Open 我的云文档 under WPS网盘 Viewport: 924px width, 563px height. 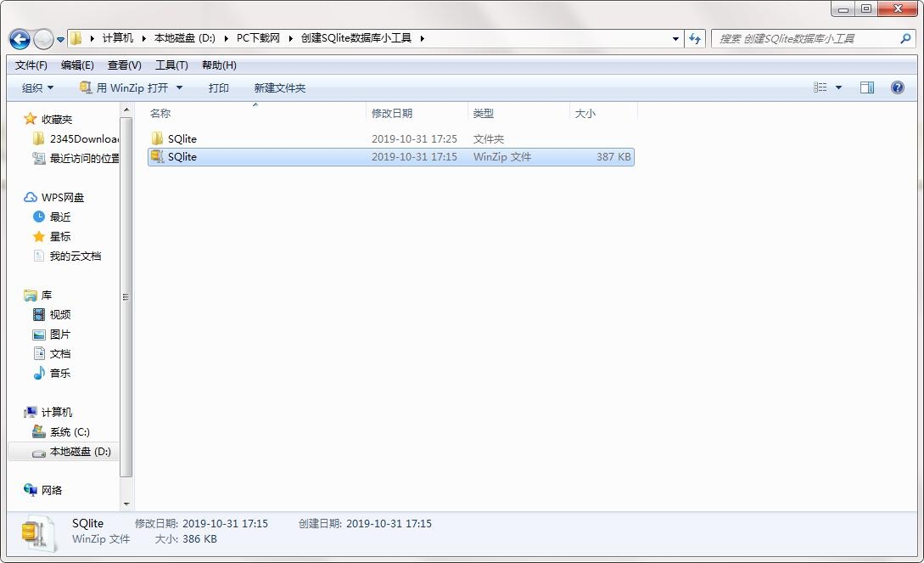click(x=76, y=256)
